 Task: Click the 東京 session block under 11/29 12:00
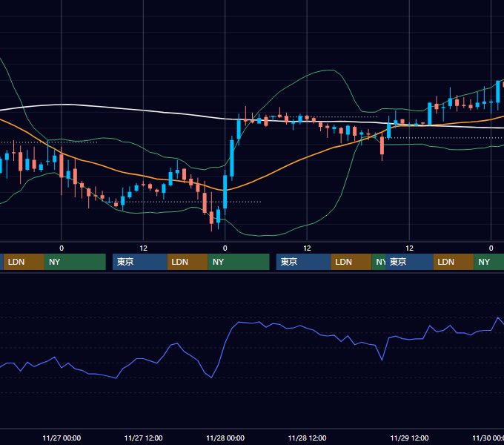[x=409, y=262]
